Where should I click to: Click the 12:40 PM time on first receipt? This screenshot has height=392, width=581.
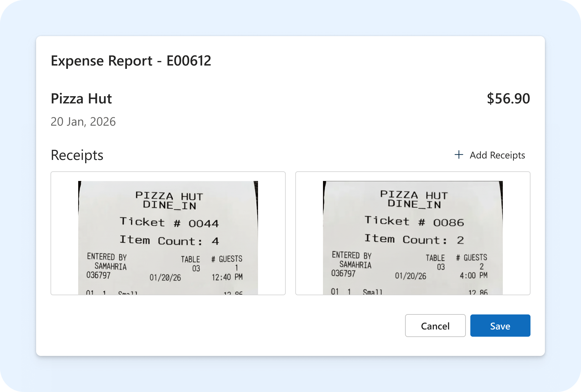click(227, 277)
